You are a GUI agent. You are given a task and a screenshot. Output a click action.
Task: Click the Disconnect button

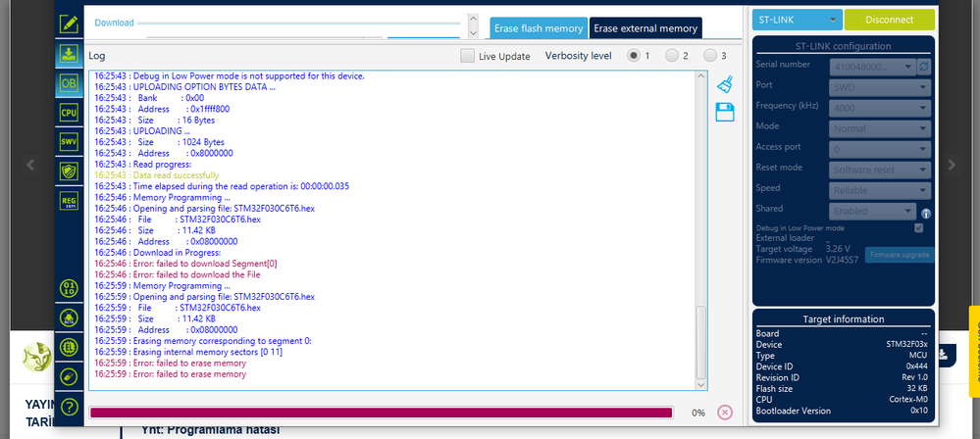pyautogui.click(x=890, y=20)
